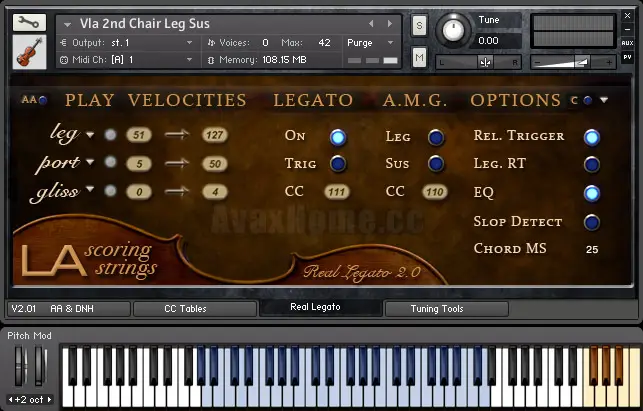The width and height of the screenshot is (643, 411).
Task: Click the volume slider handle
Action: pyautogui.click(x=581, y=62)
